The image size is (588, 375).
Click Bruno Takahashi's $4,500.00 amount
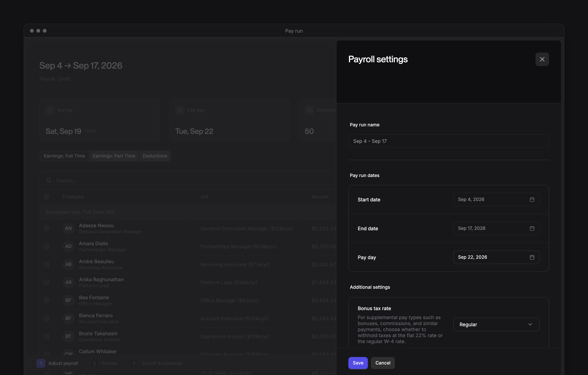324,336
